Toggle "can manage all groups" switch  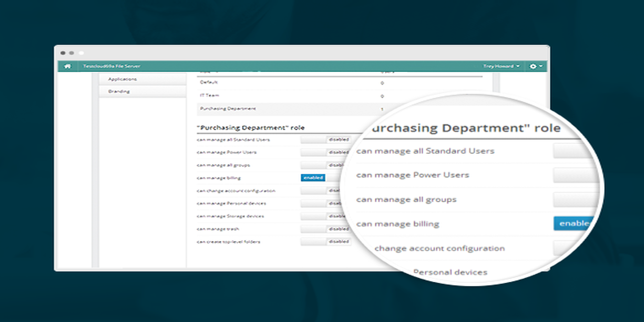(x=326, y=165)
